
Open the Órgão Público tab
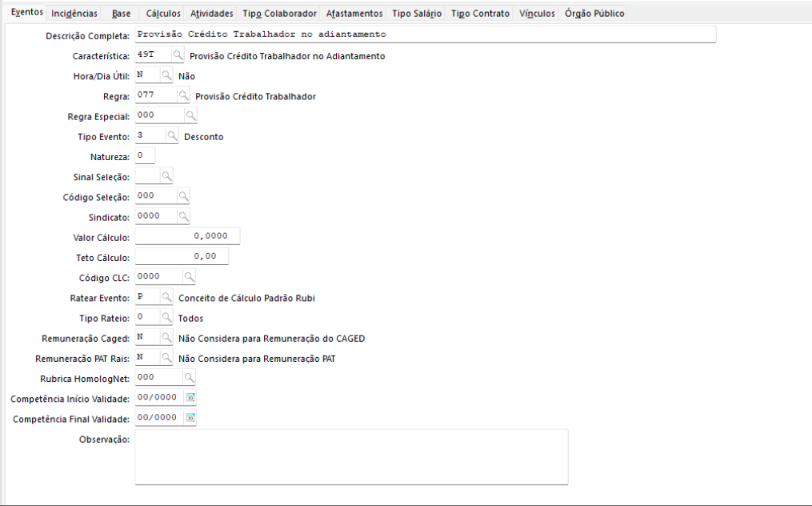tap(594, 14)
